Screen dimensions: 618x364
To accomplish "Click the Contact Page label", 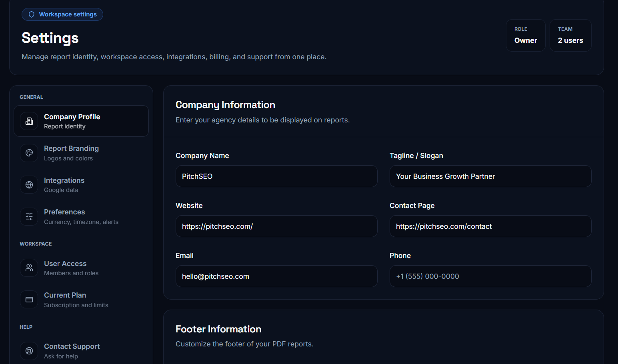I will [412, 206].
